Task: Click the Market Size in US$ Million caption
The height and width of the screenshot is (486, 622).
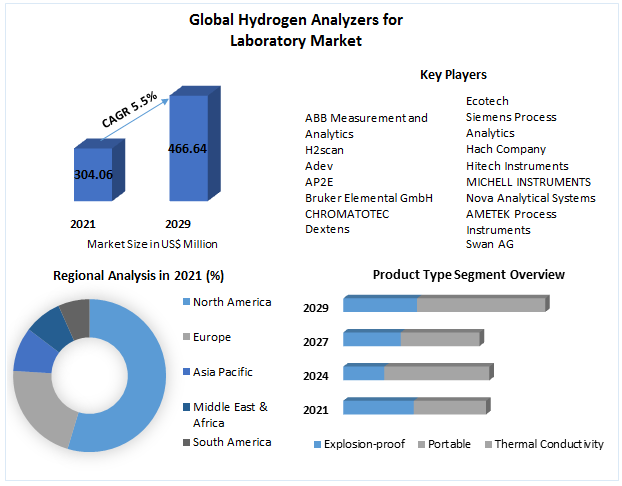Action: [152, 244]
